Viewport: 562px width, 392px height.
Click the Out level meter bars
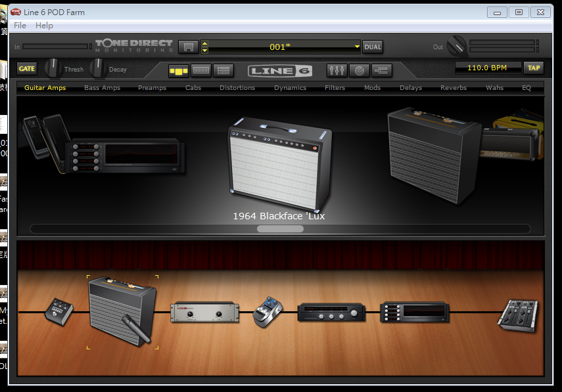pyautogui.click(x=504, y=46)
